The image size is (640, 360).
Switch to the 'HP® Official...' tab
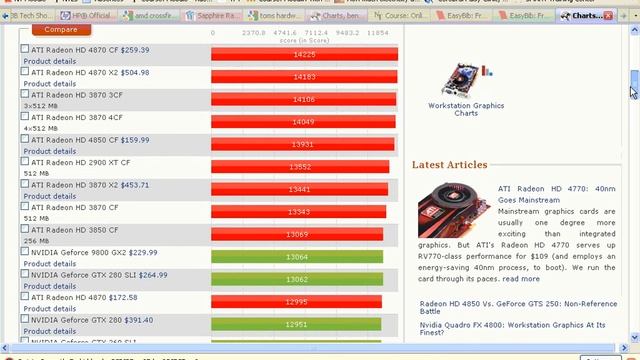click(x=87, y=16)
